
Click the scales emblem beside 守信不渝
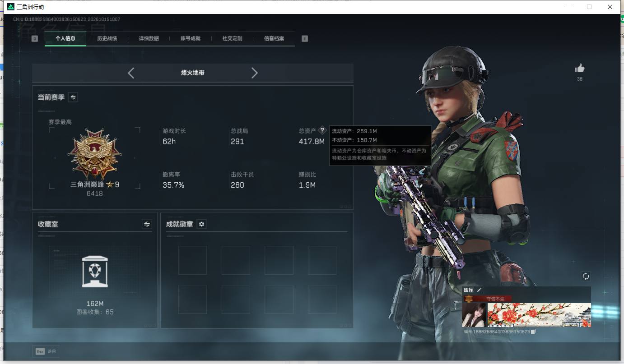pyautogui.click(x=468, y=299)
